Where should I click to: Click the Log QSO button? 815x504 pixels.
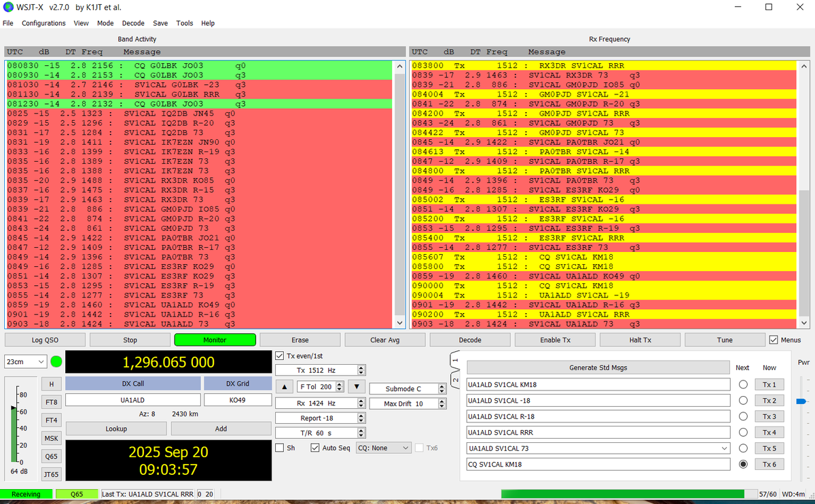(46, 340)
